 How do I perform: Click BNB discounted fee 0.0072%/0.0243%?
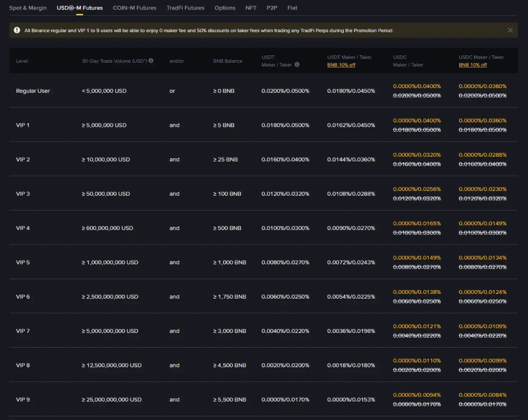(351, 263)
